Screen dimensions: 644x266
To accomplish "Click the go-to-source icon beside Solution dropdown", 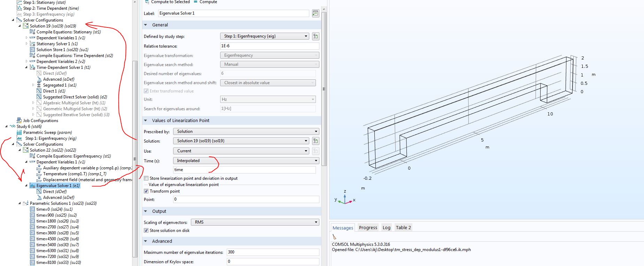I will point(316,141).
